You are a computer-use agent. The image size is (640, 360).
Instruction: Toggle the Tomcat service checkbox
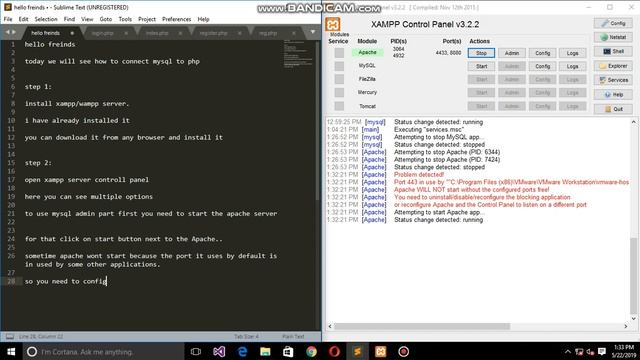click(x=339, y=106)
